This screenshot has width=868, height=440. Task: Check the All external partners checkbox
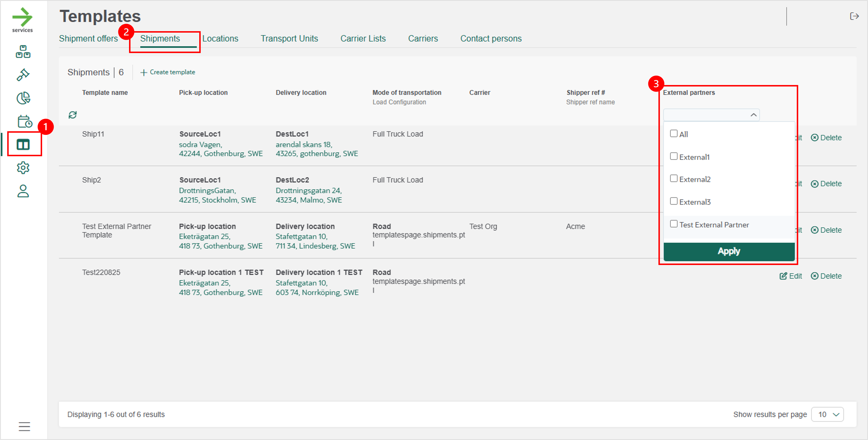674,133
